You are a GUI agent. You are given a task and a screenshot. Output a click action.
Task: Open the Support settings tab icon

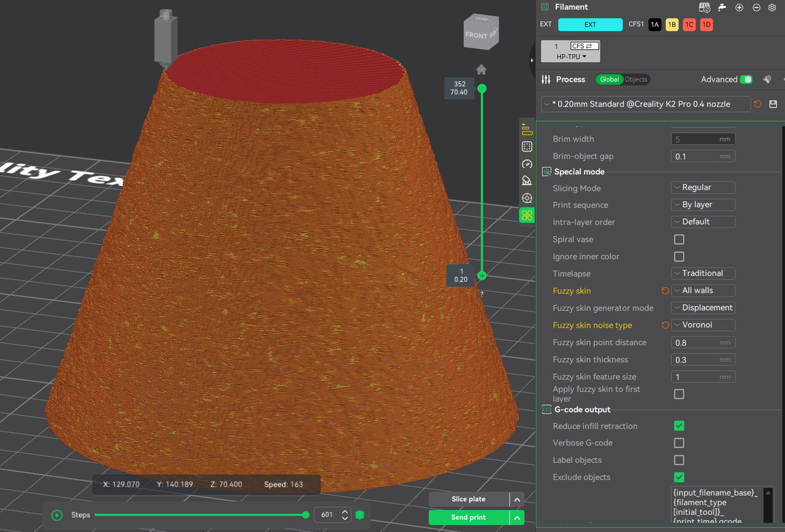coord(527,181)
